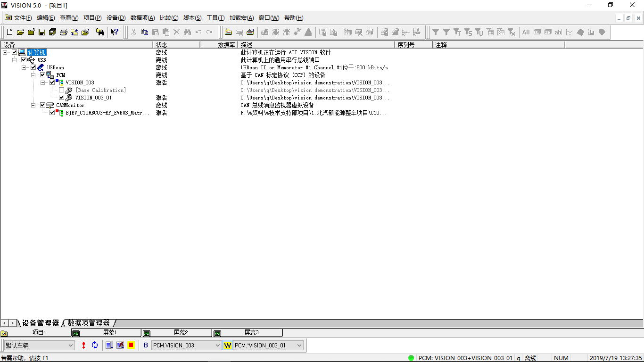
Task: Select the [Base Calibration] tree row
Action: click(x=100, y=90)
